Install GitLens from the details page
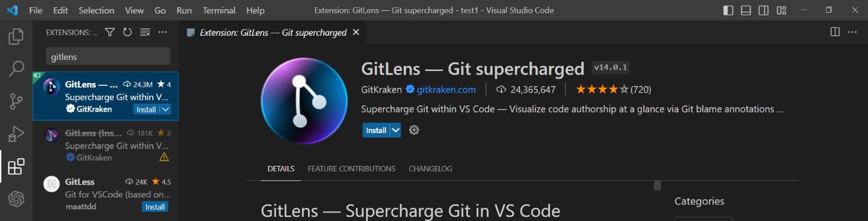Viewport: 868px width, 221px height. pos(376,130)
